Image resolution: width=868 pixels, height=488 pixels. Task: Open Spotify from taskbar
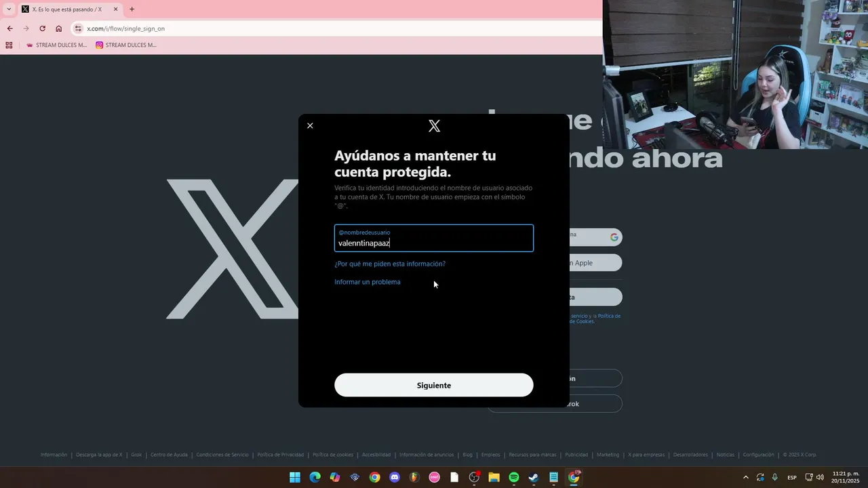click(514, 477)
